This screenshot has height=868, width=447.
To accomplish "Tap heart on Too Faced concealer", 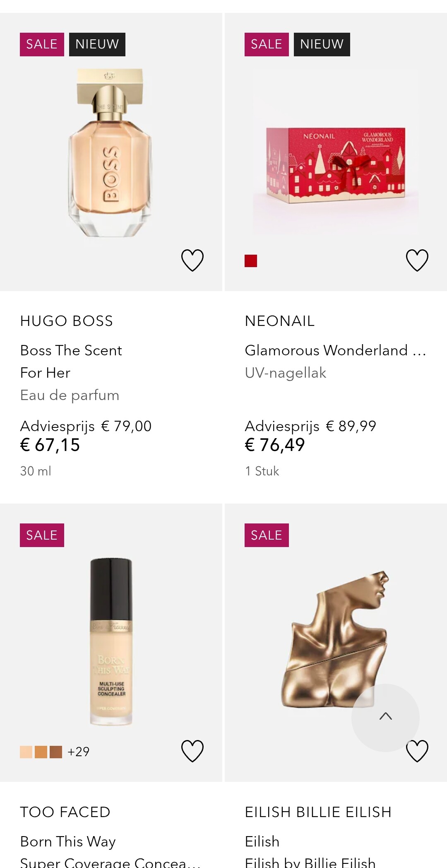I will (192, 751).
